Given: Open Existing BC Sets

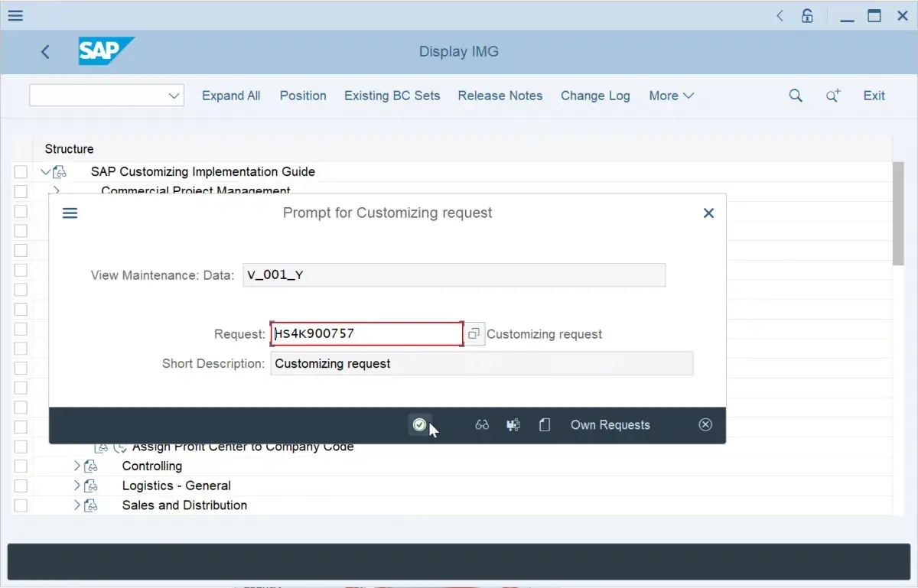Looking at the screenshot, I should point(392,96).
